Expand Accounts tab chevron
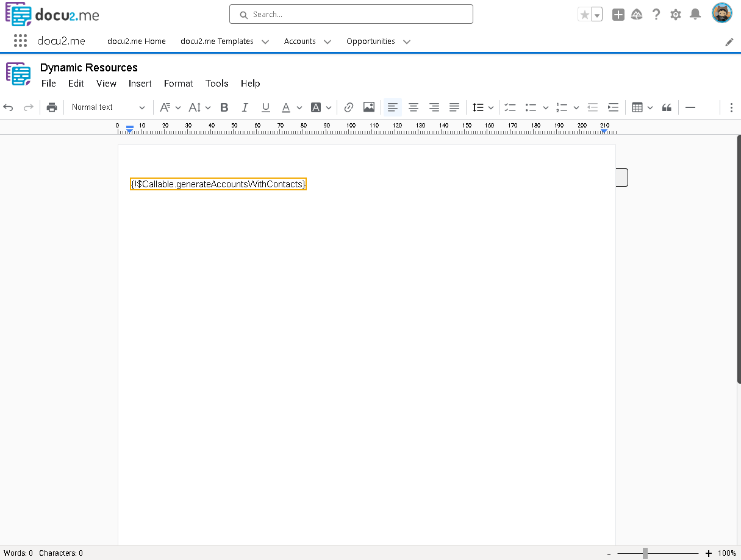The width and height of the screenshot is (741, 560). (x=328, y=41)
